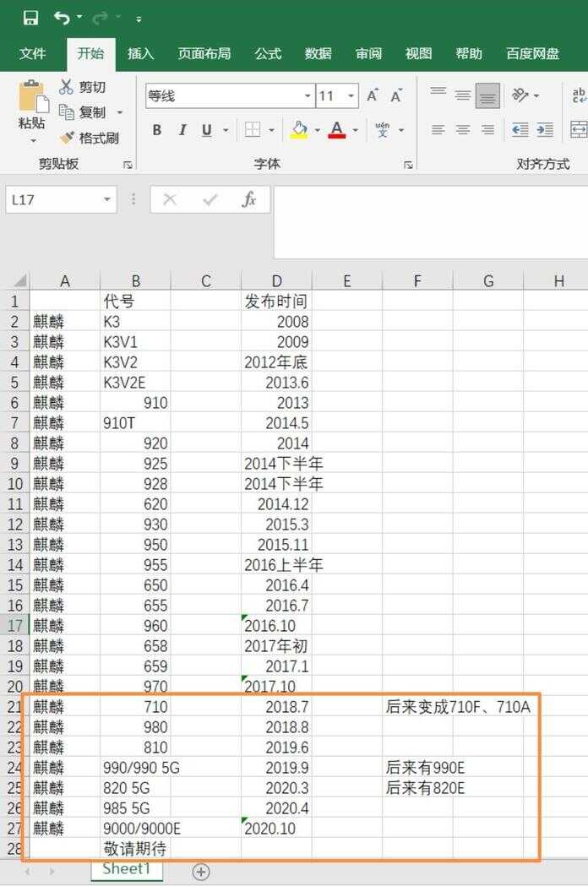This screenshot has height=886, width=588.
Task: Select cell containing K3V2E
Action: 135,383
